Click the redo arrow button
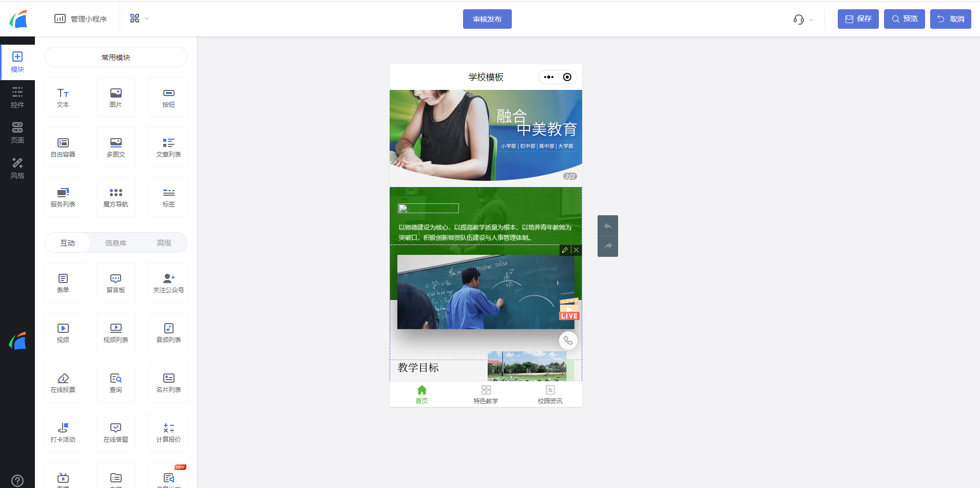This screenshot has height=488, width=980. (608, 246)
